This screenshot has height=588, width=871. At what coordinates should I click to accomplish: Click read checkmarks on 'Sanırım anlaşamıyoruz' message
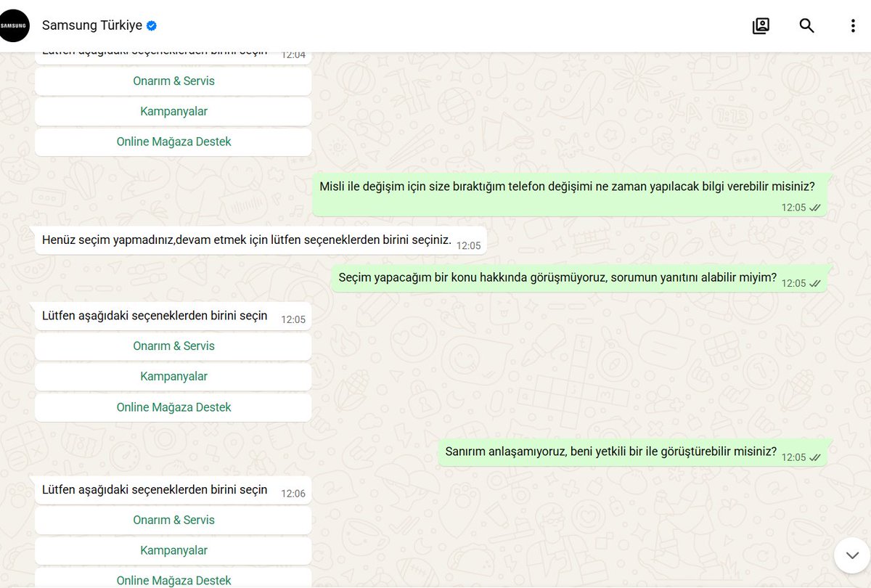pos(815,458)
